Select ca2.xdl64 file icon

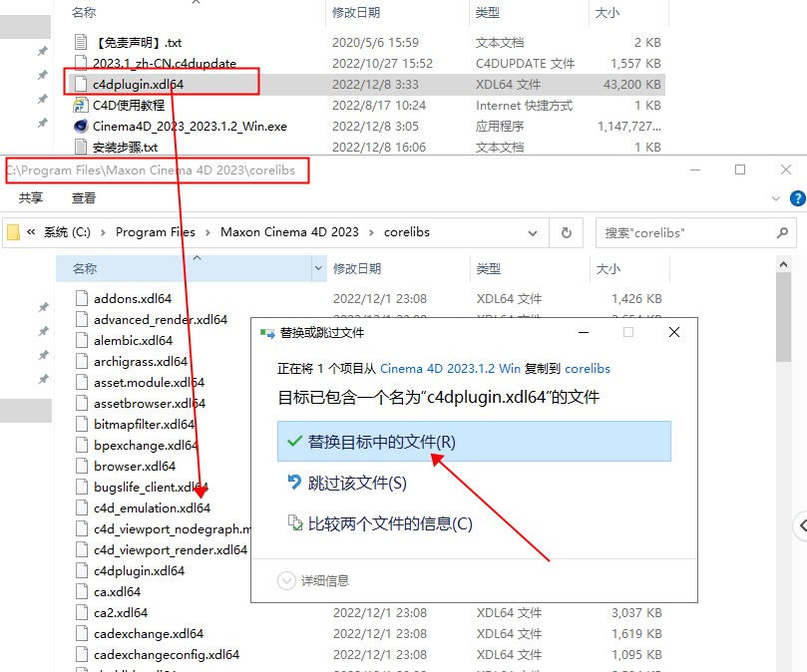pos(82,612)
